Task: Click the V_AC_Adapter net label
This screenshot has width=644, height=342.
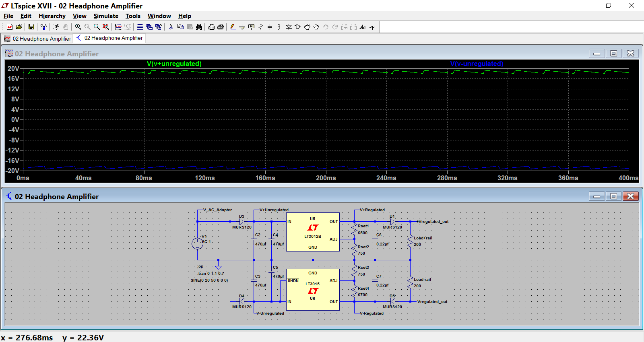Action: click(x=217, y=210)
